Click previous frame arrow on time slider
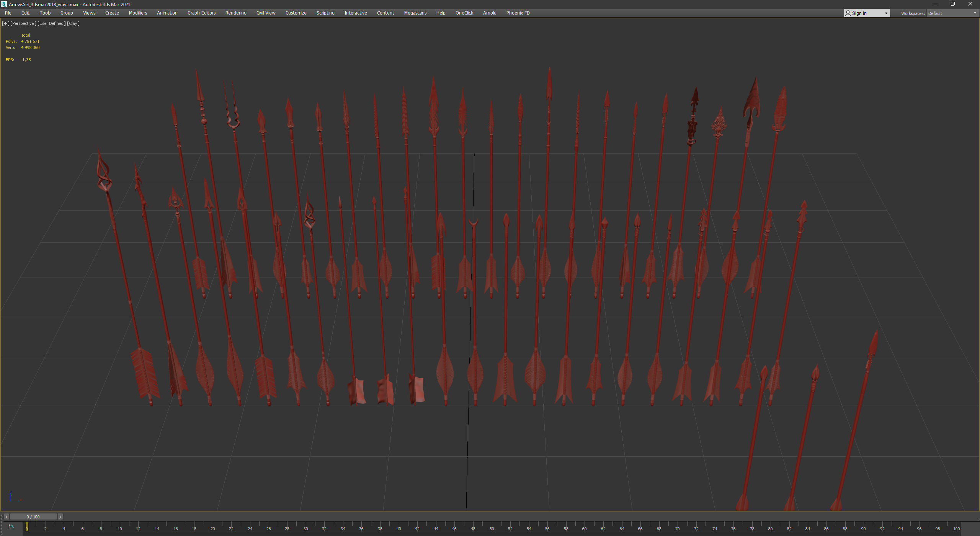This screenshot has height=536, width=980. click(x=7, y=517)
